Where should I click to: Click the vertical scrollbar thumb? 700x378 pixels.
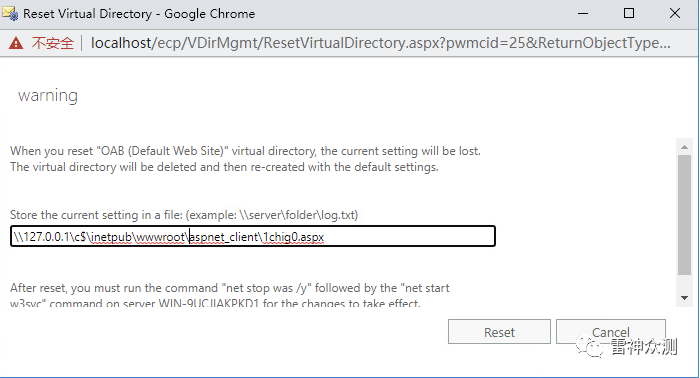684,215
